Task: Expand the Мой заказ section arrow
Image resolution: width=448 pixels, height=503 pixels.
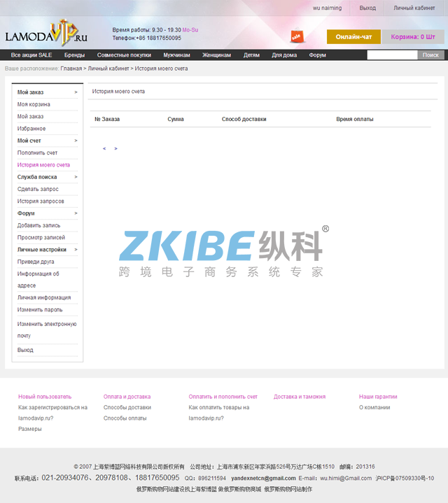Action: pyautogui.click(x=76, y=92)
